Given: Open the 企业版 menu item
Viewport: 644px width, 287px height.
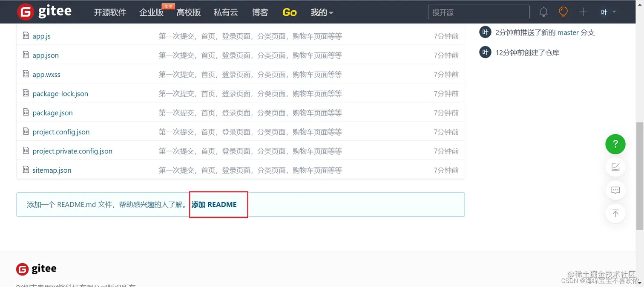Looking at the screenshot, I should coord(152,12).
